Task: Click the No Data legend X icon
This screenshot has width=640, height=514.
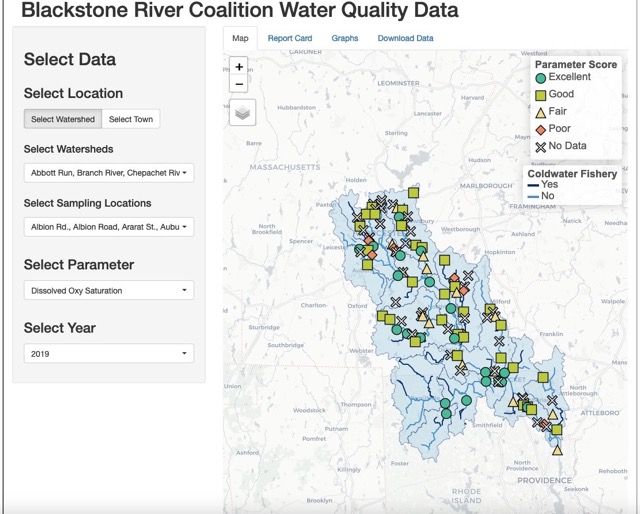Action: tap(540, 147)
